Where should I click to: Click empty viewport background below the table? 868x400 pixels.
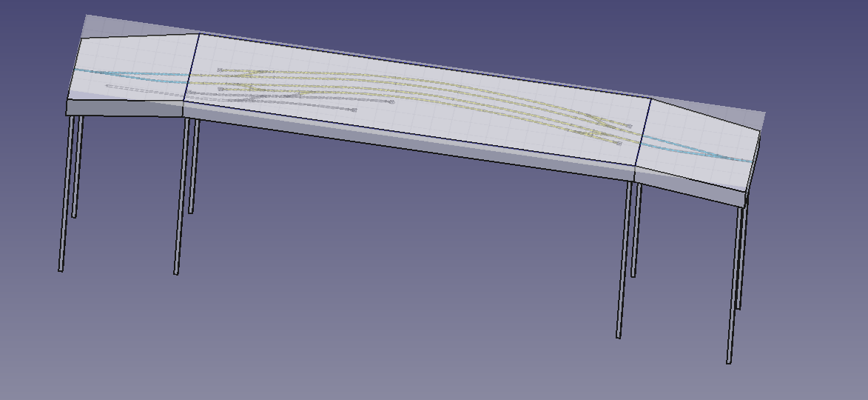coord(407,311)
